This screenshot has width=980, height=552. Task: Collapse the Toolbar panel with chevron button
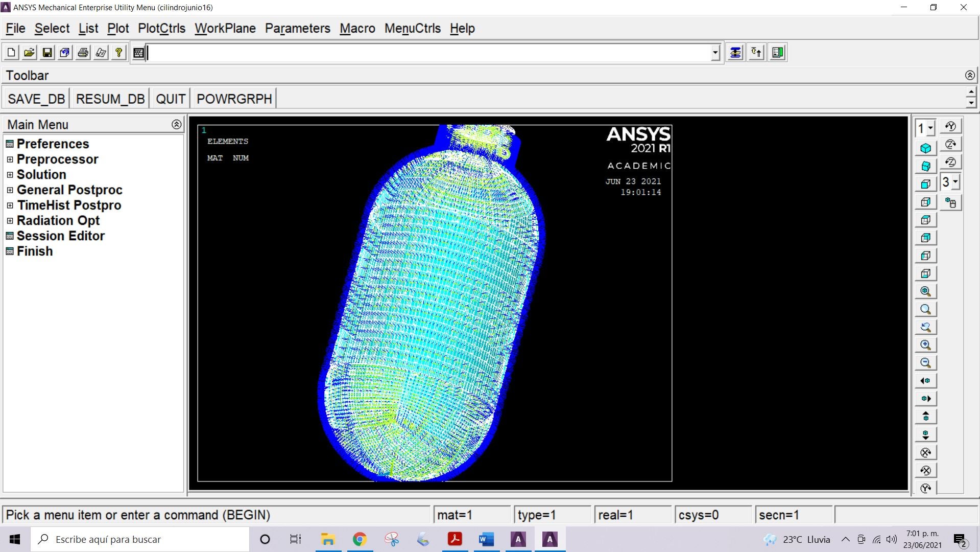pos(970,76)
